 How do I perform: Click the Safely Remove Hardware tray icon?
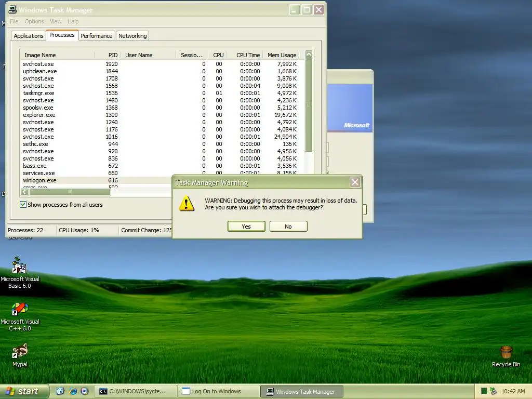tap(494, 391)
